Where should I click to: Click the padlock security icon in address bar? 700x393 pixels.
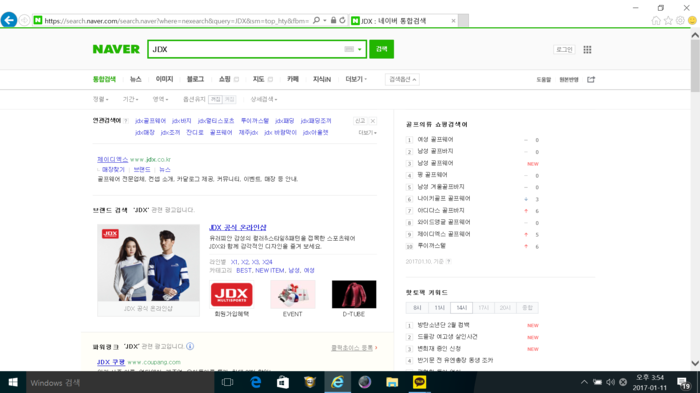coord(333,21)
